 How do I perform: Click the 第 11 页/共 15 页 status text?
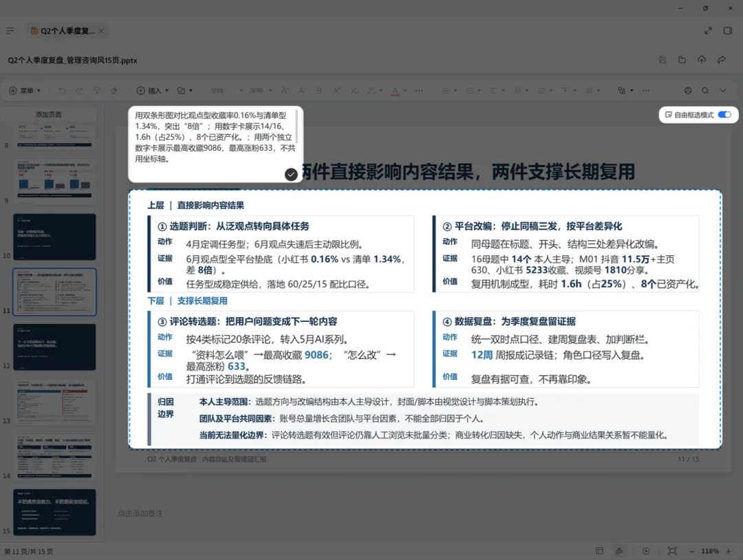click(28, 552)
